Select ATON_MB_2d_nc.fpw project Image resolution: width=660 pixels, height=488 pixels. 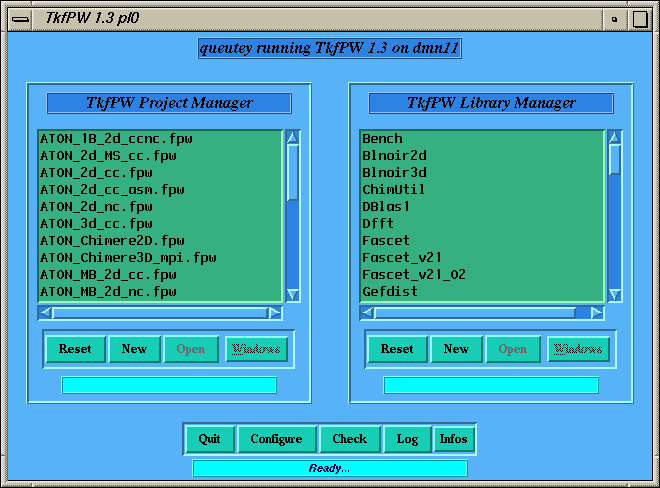(160, 291)
